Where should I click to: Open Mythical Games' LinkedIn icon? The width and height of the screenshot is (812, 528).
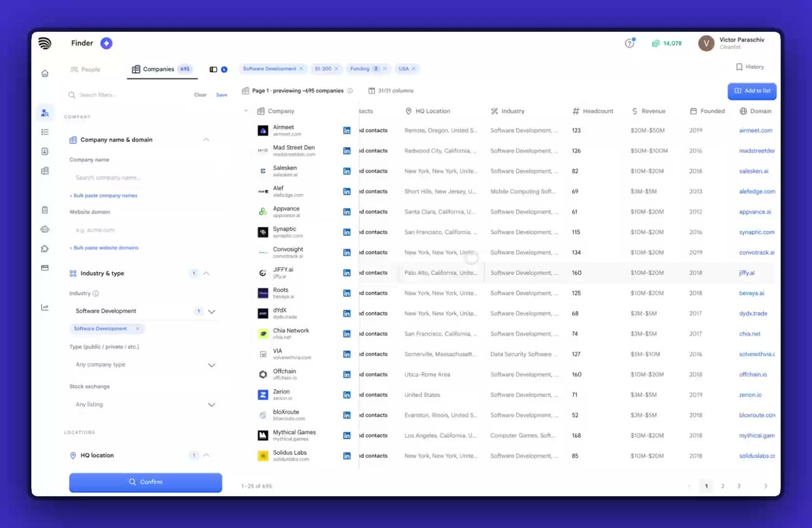pyautogui.click(x=347, y=435)
